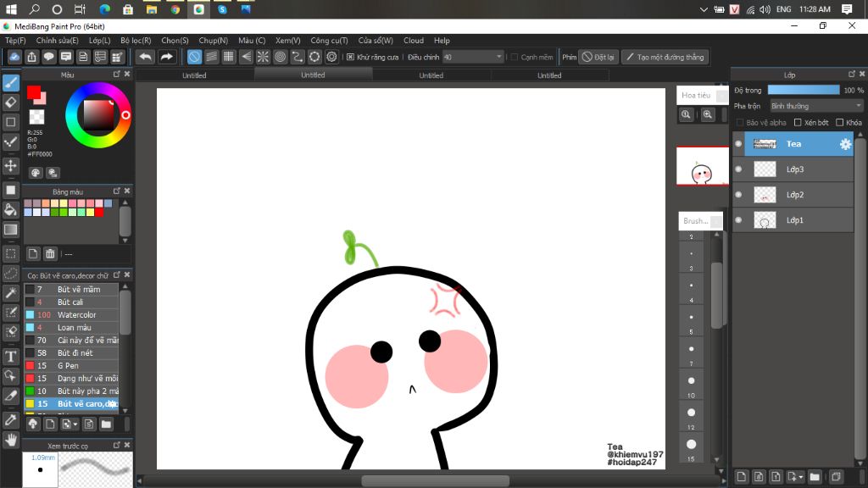Image resolution: width=868 pixels, height=488 pixels.
Task: Open the Pha trộn blend mode dropdown
Action: (x=815, y=106)
